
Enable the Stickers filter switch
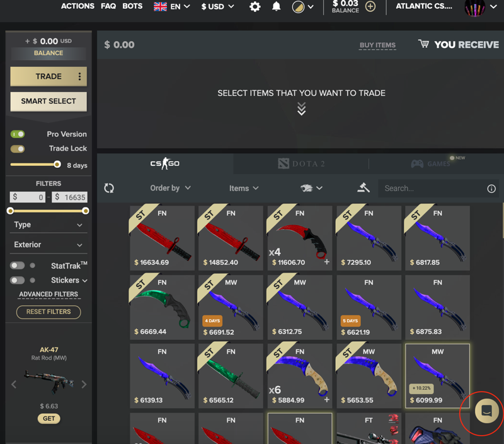click(x=18, y=280)
